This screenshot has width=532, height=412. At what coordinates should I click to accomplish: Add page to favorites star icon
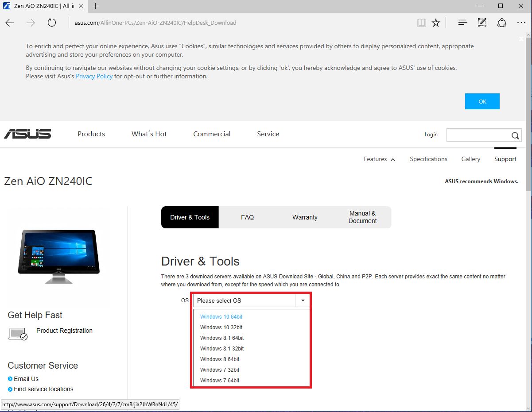pos(436,23)
